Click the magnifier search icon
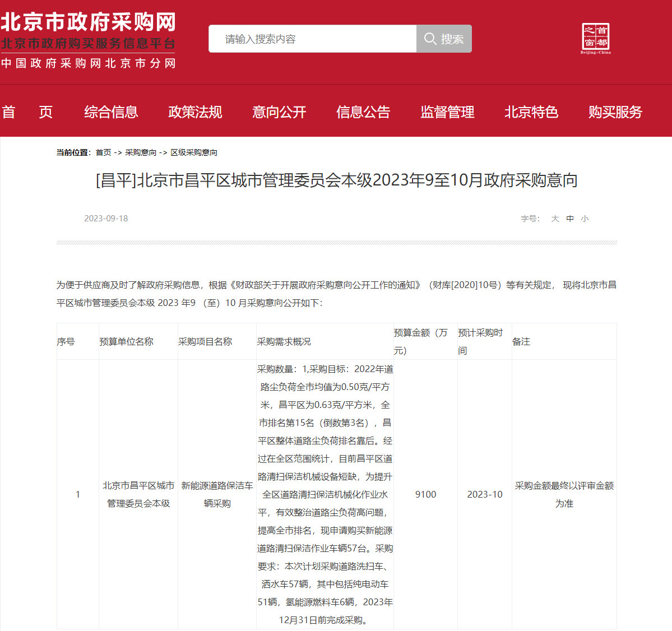 430,39
